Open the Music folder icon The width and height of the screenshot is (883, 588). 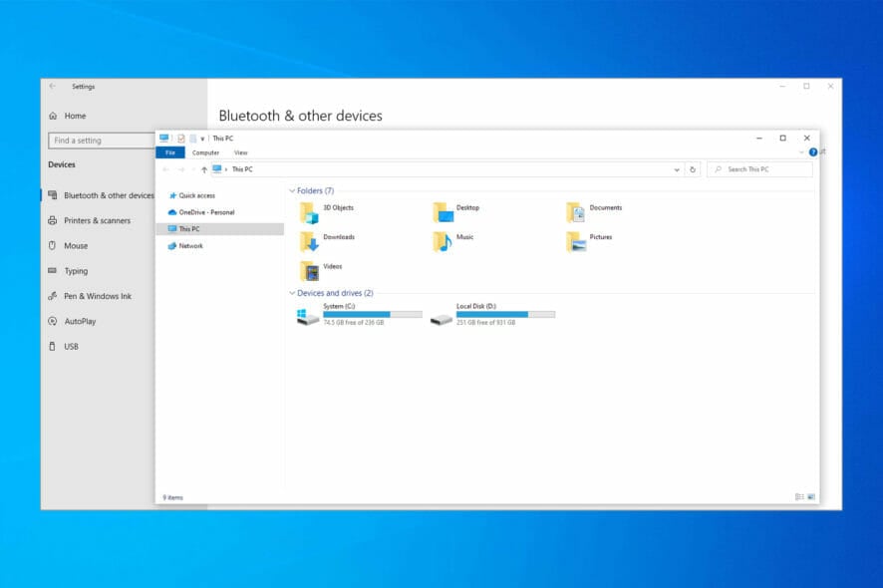point(443,242)
